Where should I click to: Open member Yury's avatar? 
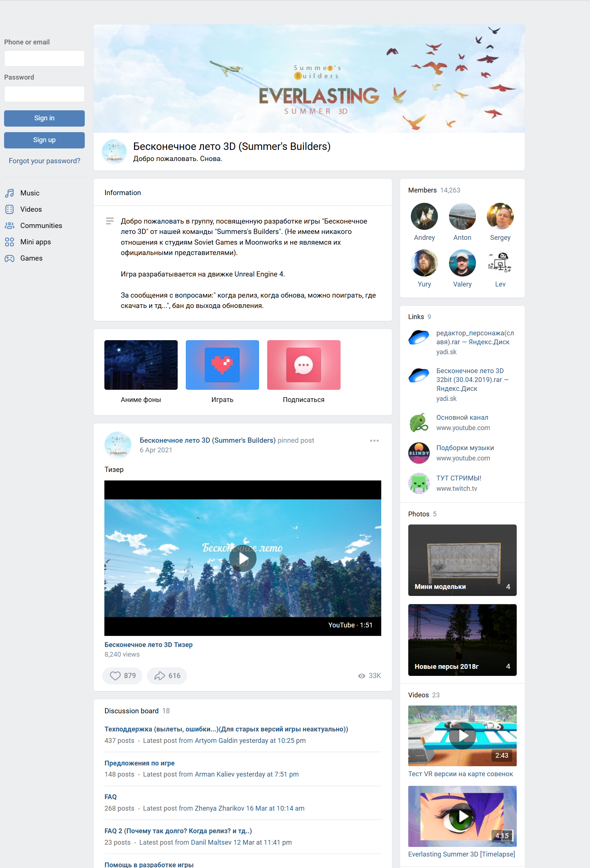point(424,263)
